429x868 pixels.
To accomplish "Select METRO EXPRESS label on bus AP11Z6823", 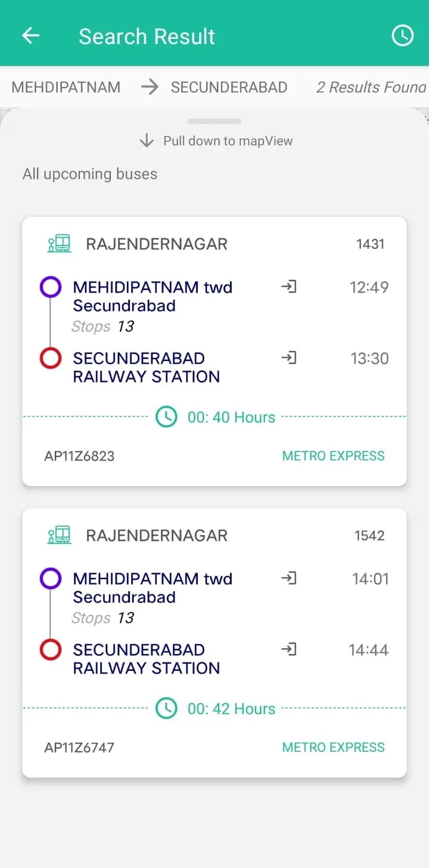I will (x=333, y=456).
